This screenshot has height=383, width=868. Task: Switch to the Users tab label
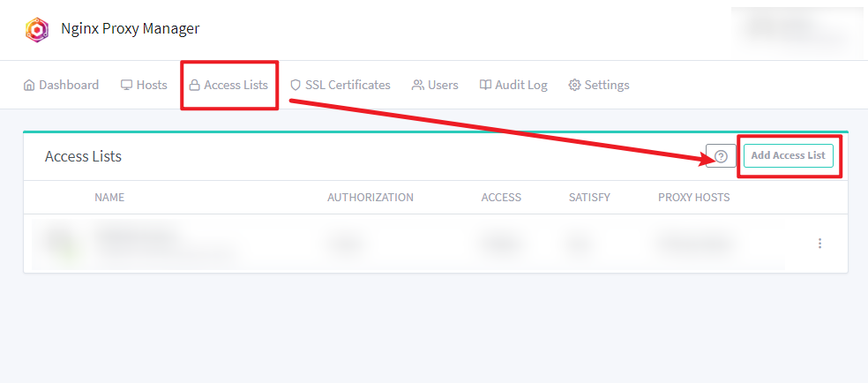(443, 86)
